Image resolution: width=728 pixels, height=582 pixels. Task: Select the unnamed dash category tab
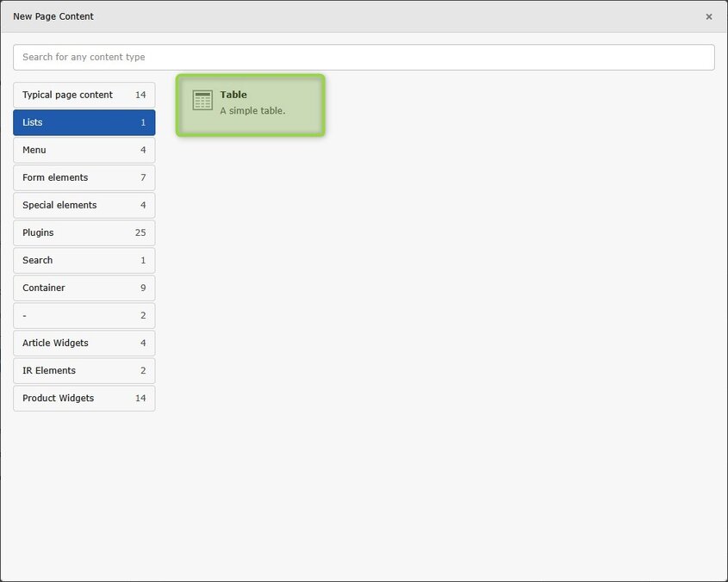[x=84, y=315]
